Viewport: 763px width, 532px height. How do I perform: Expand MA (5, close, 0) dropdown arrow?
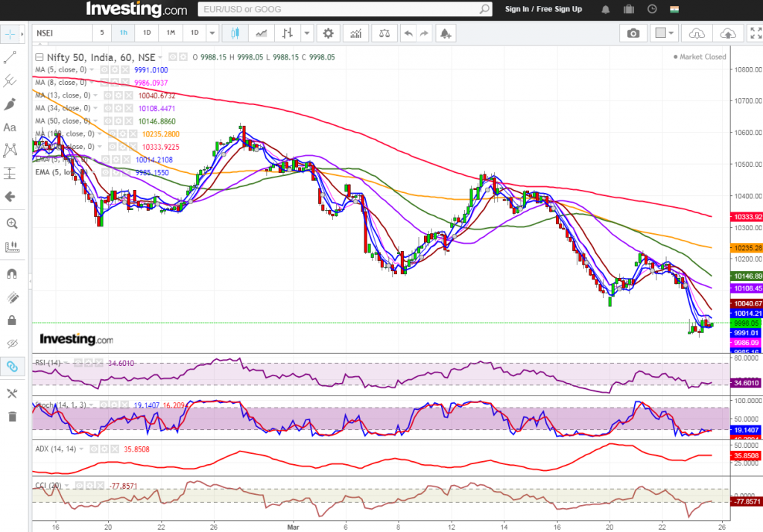(x=92, y=69)
